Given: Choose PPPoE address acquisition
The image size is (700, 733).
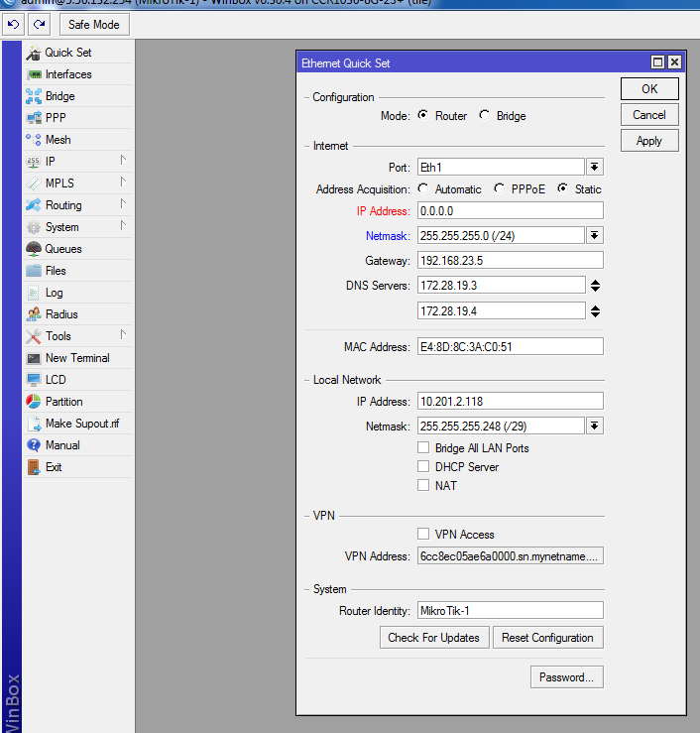Looking at the screenshot, I should [499, 188].
